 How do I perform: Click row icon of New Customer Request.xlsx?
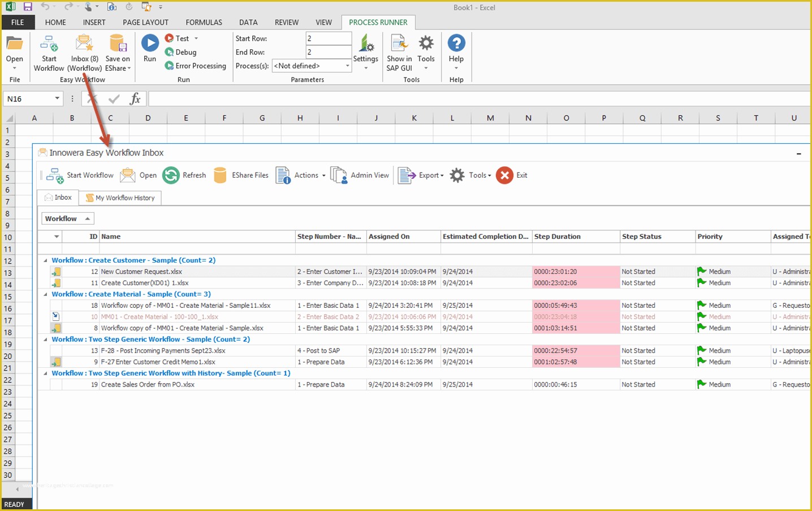click(x=56, y=272)
